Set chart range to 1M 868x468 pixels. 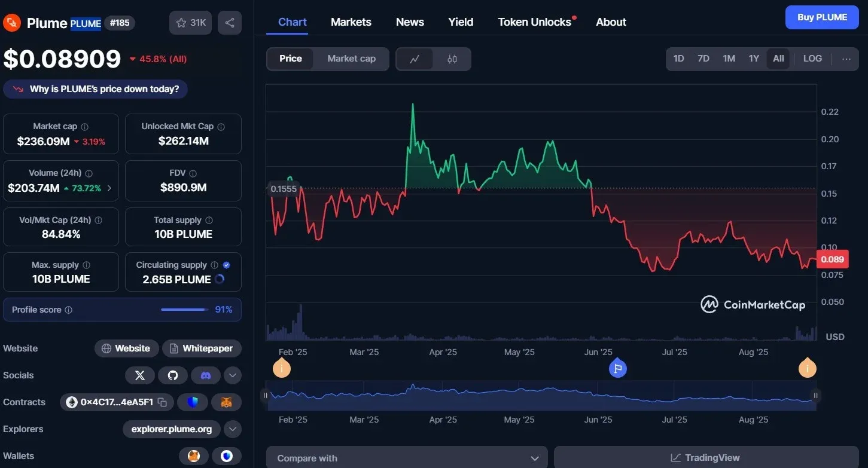coord(729,59)
